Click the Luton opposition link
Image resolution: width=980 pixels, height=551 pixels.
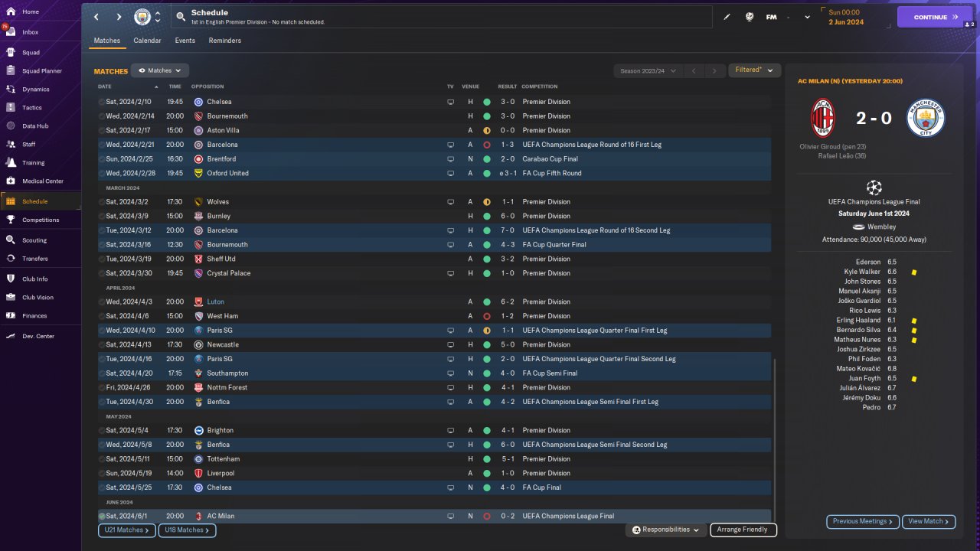coord(216,302)
